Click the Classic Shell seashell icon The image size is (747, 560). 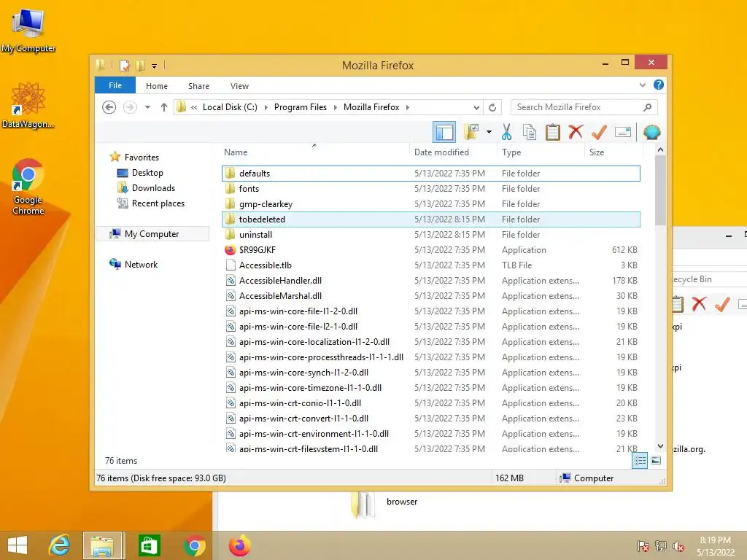651,132
